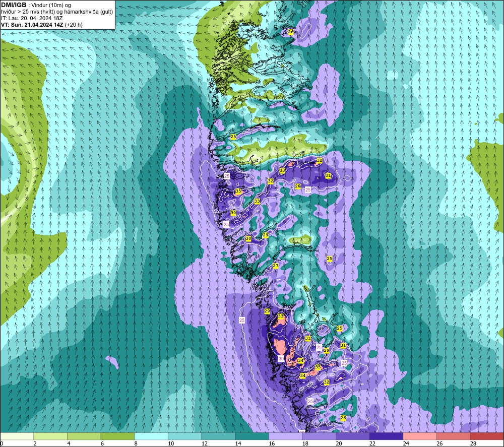
Task: Select the pale cyan 8–10 legend swatch
Action: point(151,436)
